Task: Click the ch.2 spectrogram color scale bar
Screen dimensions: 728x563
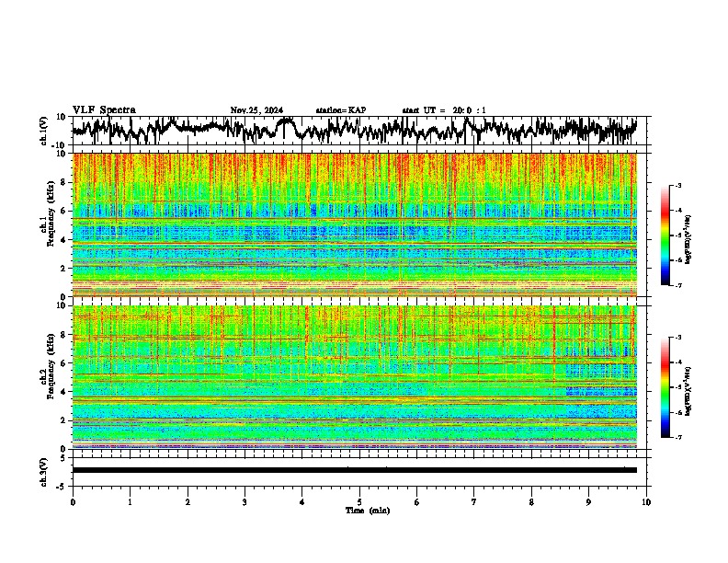Action: [665, 387]
